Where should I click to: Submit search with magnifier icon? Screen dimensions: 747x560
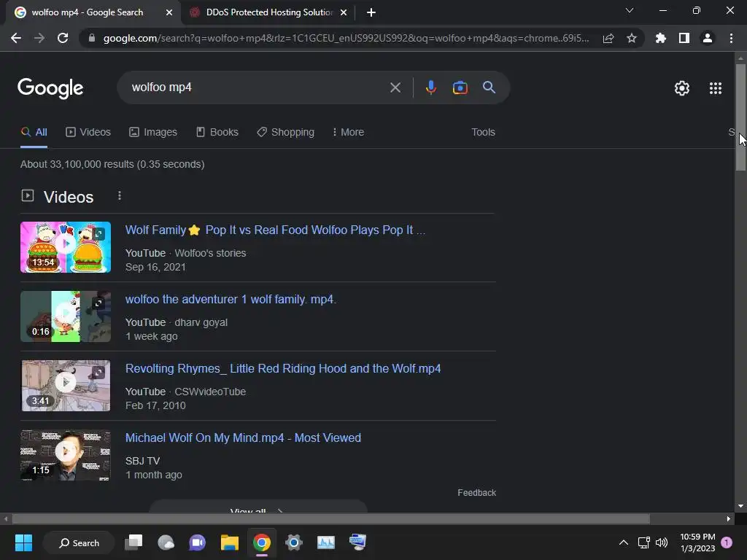[489, 87]
